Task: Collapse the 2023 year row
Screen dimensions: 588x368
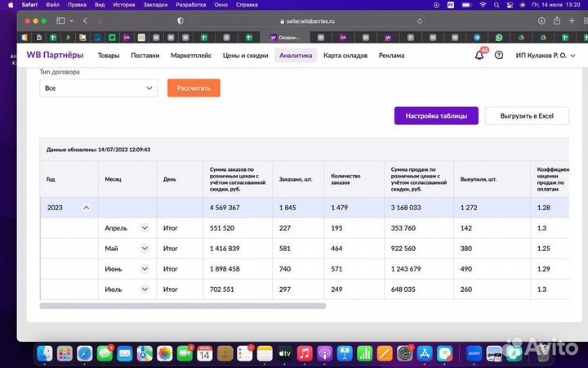Action: [x=87, y=208]
